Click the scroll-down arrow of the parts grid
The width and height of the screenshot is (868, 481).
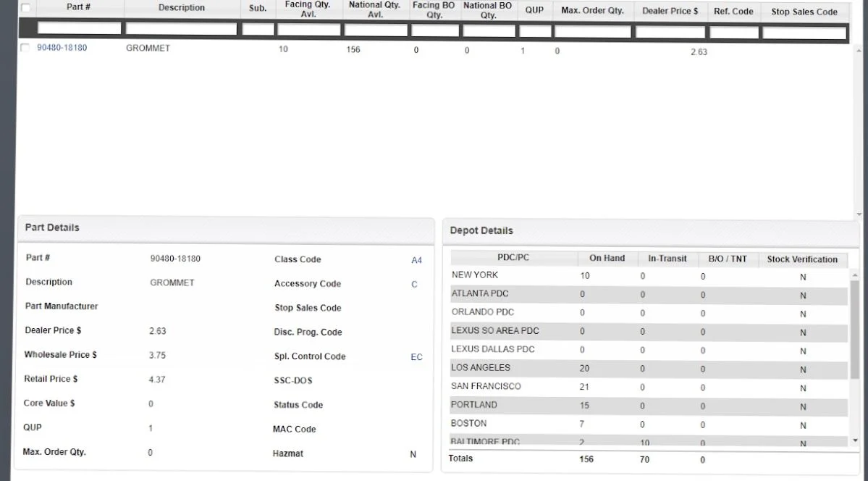[859, 214]
